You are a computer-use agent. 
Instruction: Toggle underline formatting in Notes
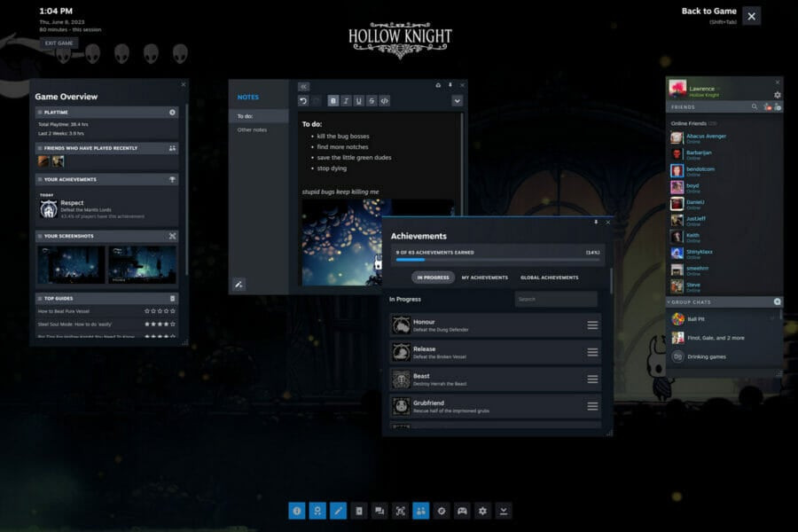[359, 101]
